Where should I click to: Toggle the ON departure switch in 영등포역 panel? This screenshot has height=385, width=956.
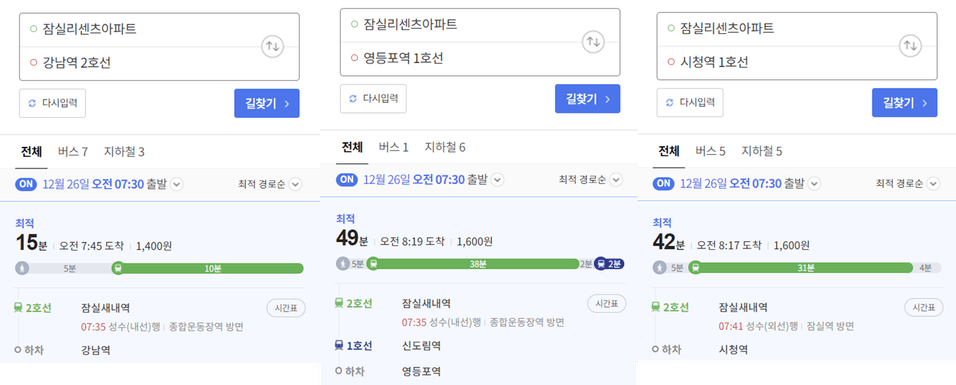click(346, 179)
